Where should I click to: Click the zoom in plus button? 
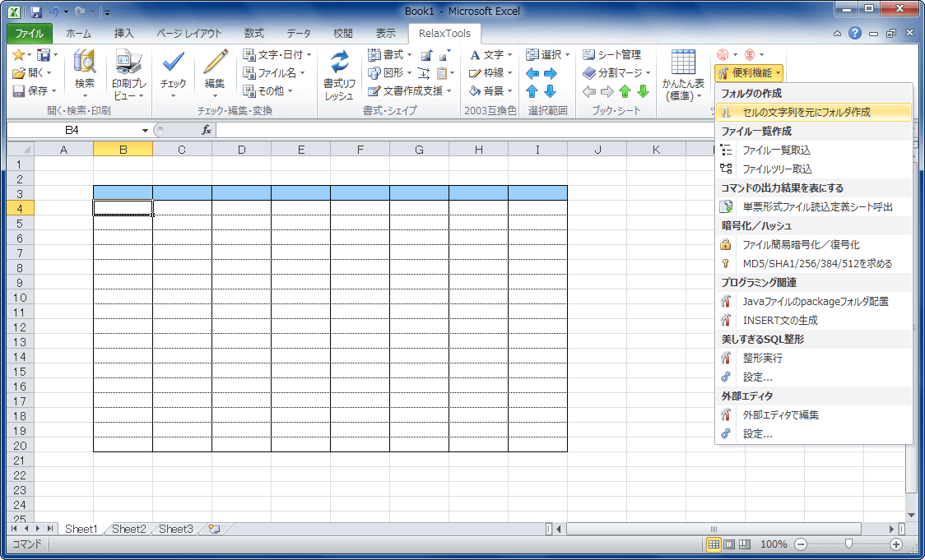point(896,544)
